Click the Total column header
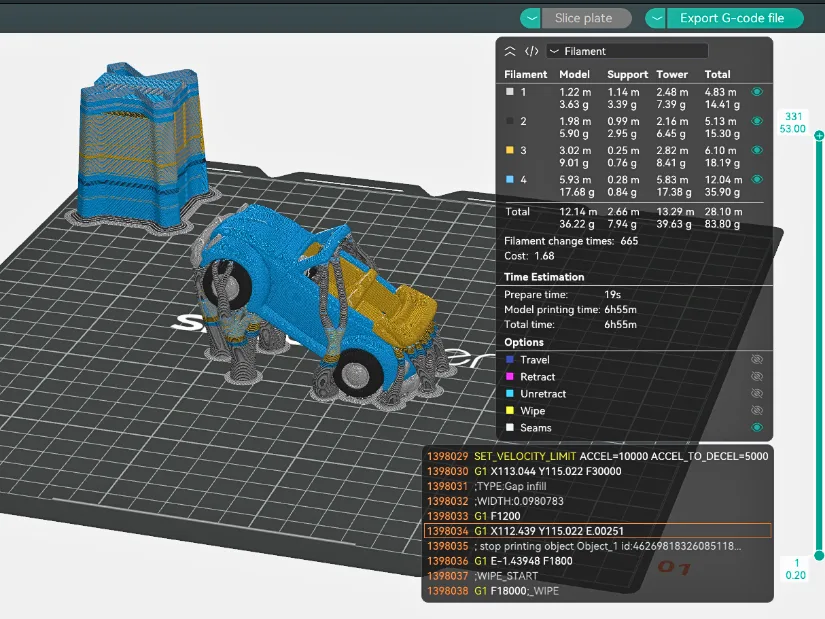The height and width of the screenshot is (619, 825). (x=717, y=74)
